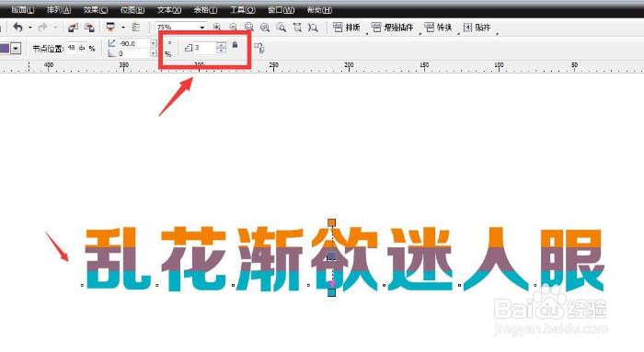Open the 排列(A) menu

[59, 10]
